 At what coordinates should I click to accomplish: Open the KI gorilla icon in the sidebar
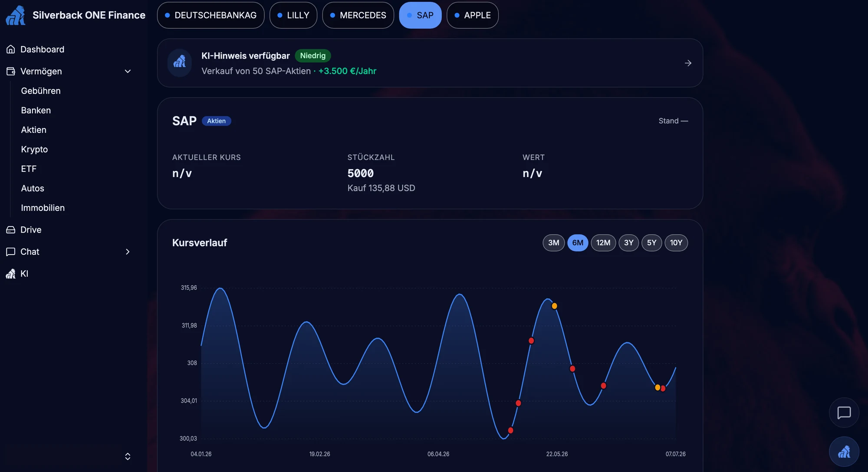click(11, 274)
